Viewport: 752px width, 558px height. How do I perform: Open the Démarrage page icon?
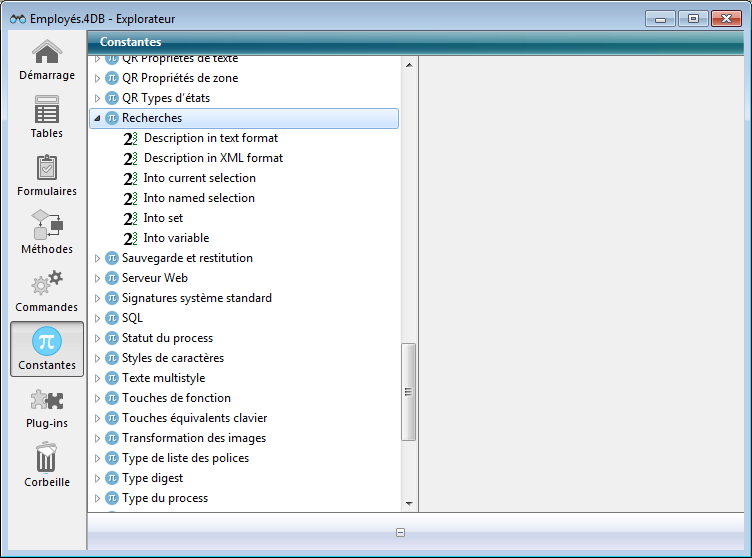click(x=47, y=54)
